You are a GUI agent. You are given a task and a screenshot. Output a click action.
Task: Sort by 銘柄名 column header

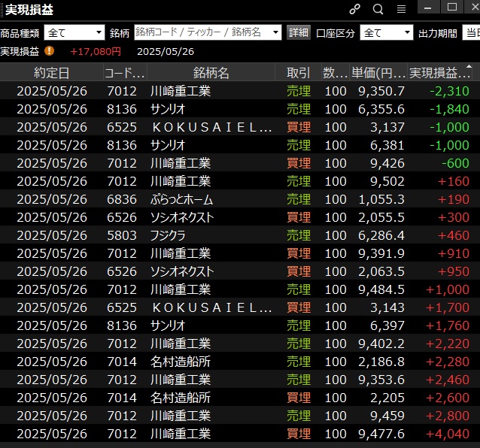pos(211,73)
